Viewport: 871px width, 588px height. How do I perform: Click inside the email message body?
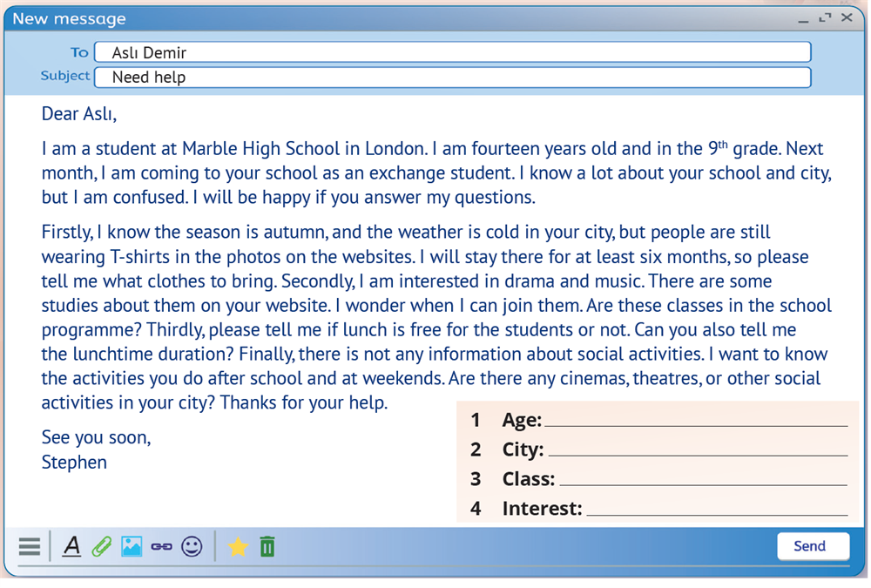tap(348, 261)
